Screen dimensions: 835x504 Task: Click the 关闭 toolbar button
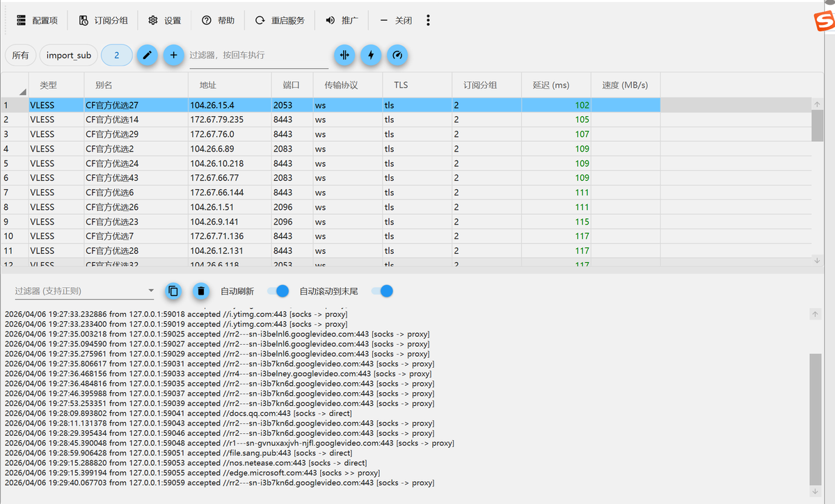[396, 20]
